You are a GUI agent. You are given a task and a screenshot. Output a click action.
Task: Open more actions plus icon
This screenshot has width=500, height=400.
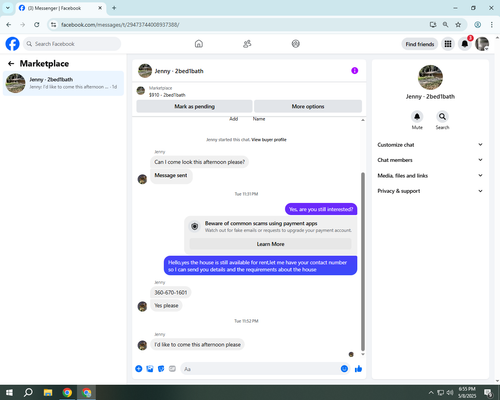(139, 369)
